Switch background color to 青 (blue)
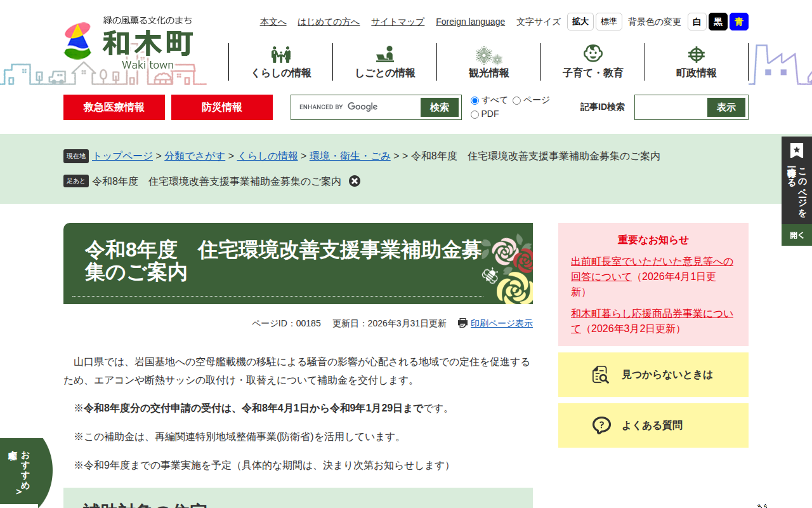Viewport: 812px width, 508px height. tap(738, 21)
